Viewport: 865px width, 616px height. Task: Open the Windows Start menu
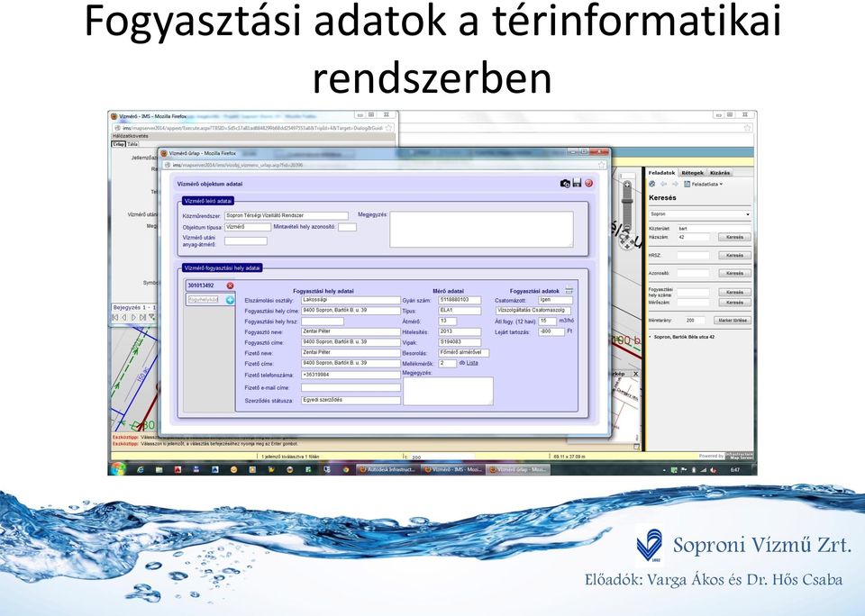coord(117,469)
